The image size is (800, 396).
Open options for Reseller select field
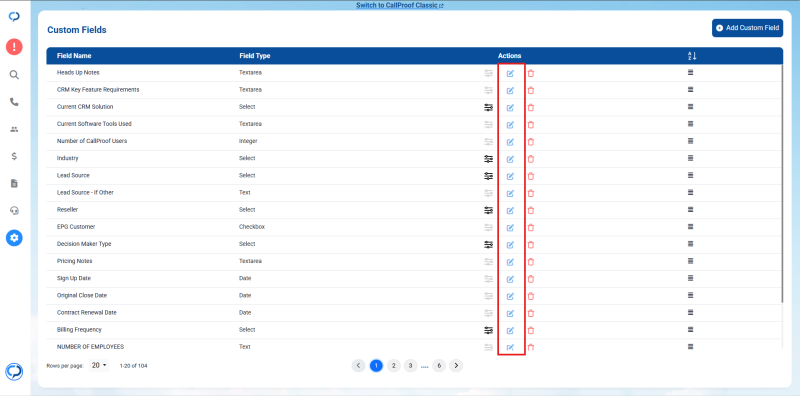pos(489,210)
